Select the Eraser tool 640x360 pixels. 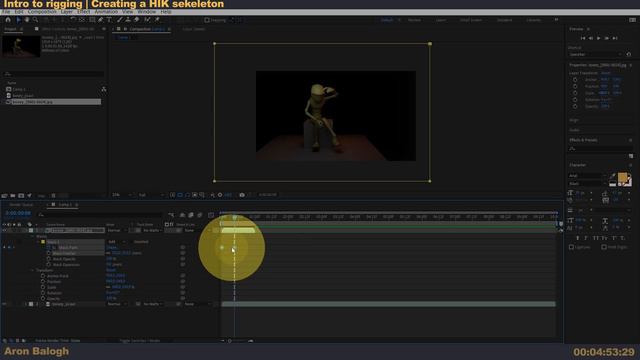coord(137,20)
